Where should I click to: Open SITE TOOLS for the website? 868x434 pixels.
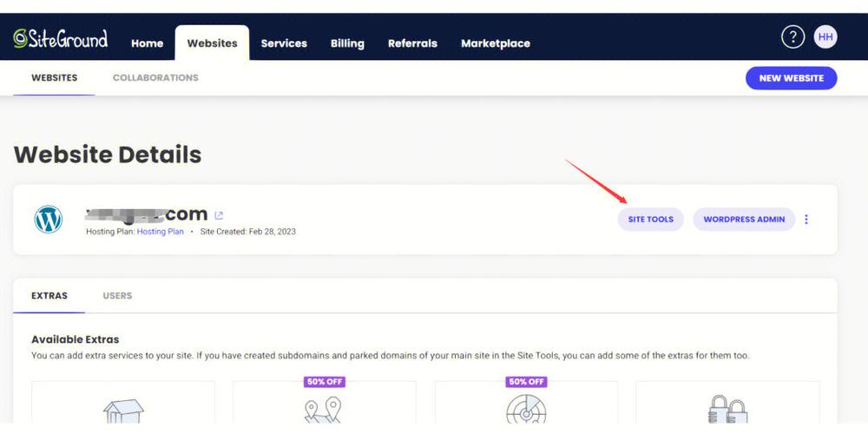point(651,220)
